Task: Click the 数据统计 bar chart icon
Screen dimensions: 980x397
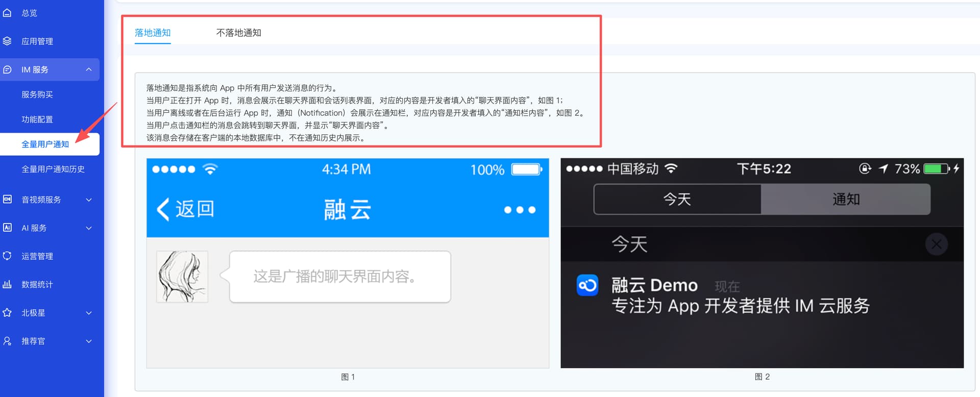Action: click(7, 284)
